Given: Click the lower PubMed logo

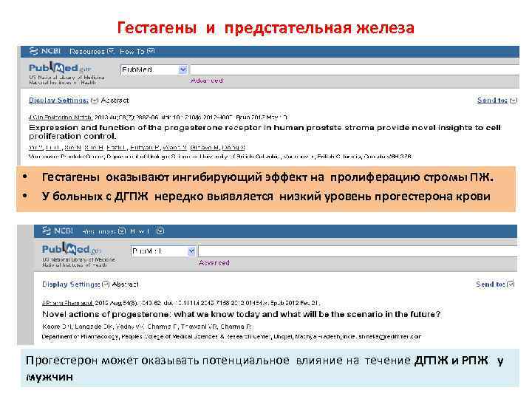Looking at the screenshot, I should [x=72, y=249].
